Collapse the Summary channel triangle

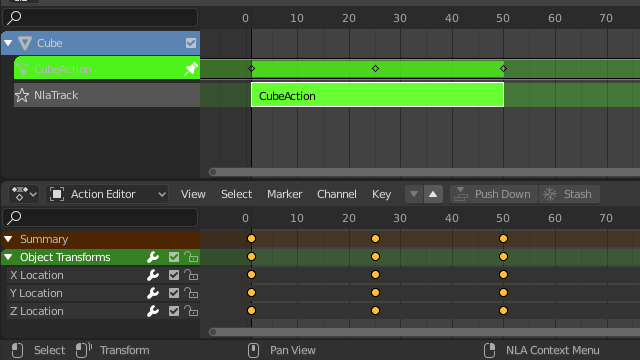pyautogui.click(x=8, y=239)
